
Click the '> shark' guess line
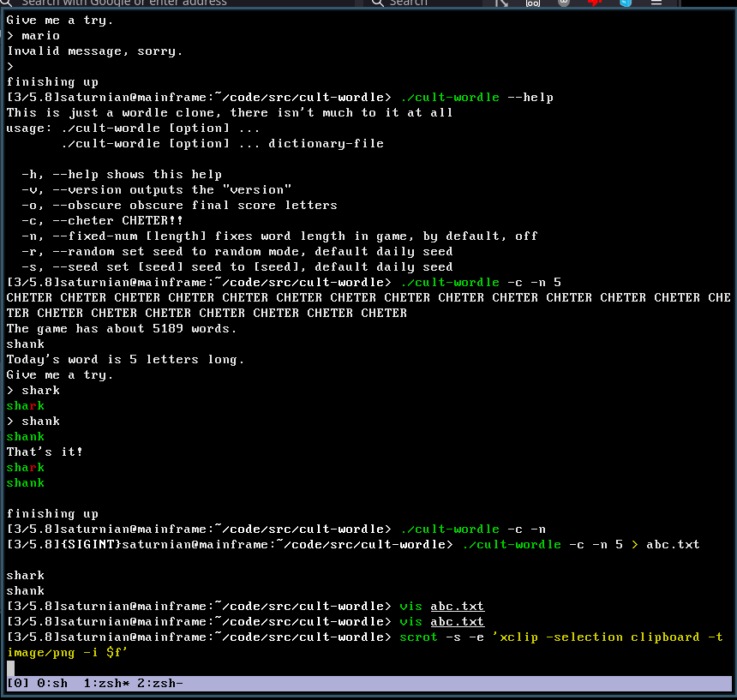(33, 391)
